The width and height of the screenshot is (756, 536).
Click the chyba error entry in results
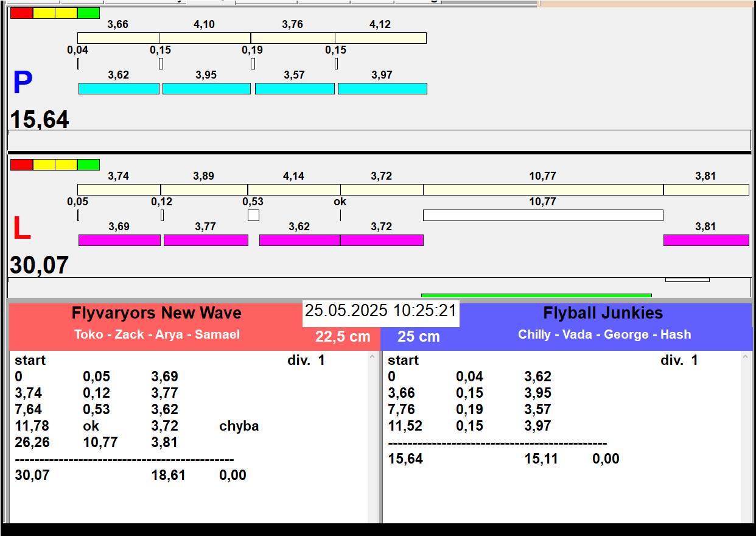pyautogui.click(x=239, y=426)
